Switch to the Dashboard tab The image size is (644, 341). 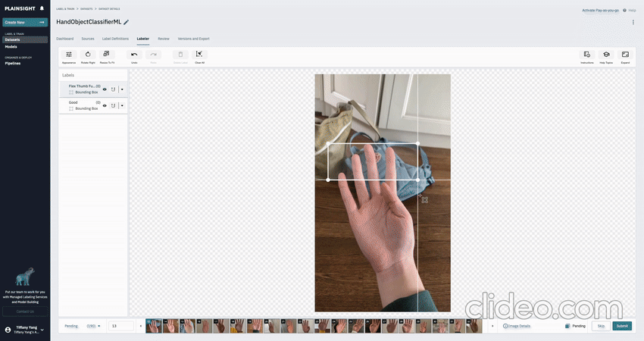[x=65, y=39]
